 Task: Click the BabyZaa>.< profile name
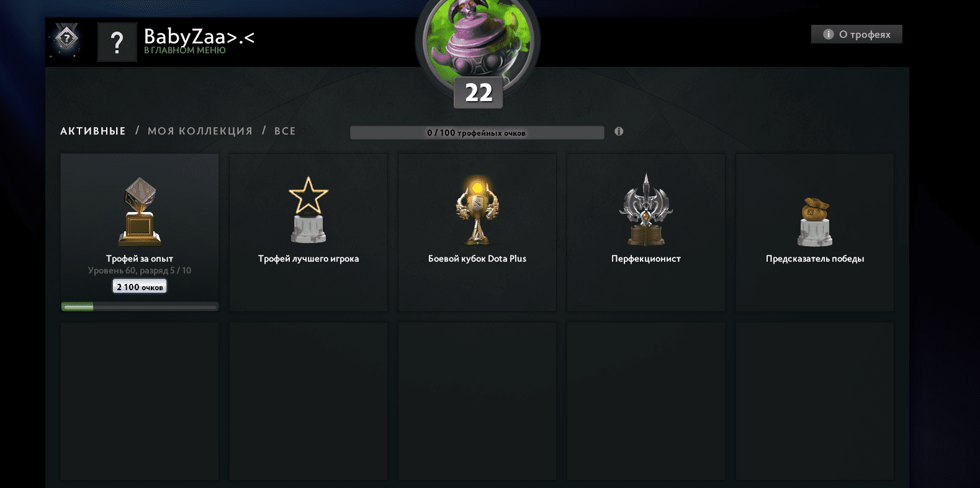[199, 37]
